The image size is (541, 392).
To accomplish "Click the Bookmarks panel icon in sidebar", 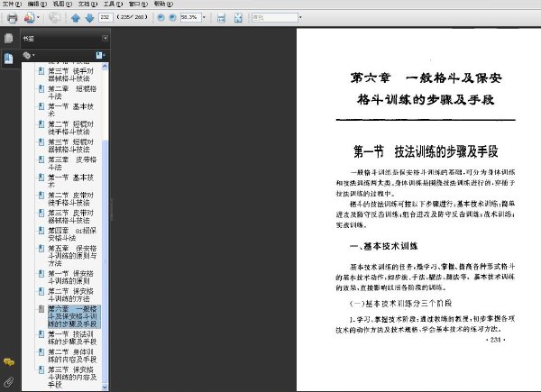I will point(9,59).
